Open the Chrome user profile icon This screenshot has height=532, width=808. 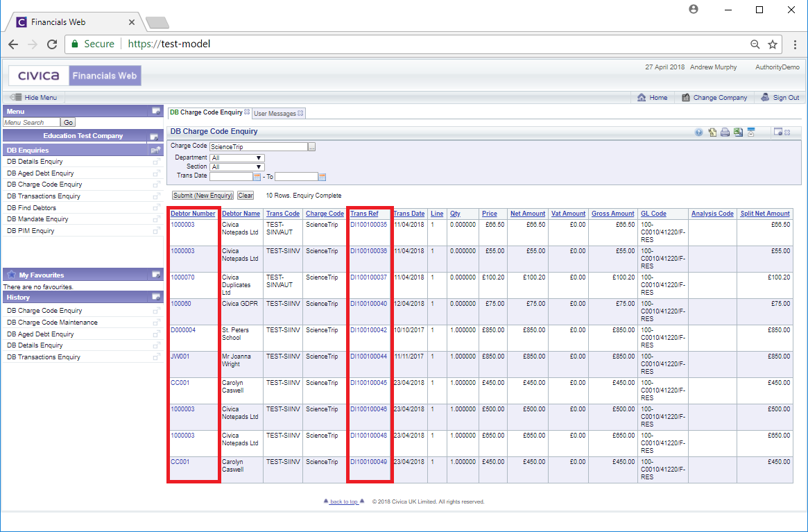[694, 9]
